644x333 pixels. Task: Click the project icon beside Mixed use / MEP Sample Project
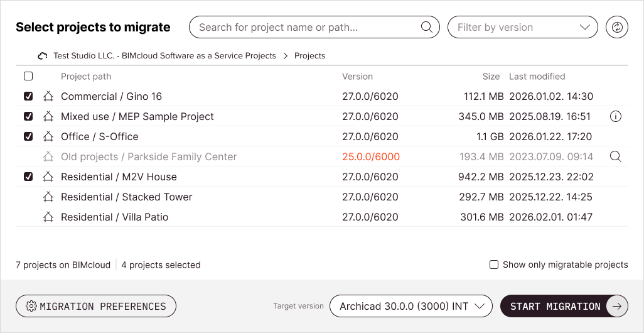click(48, 116)
